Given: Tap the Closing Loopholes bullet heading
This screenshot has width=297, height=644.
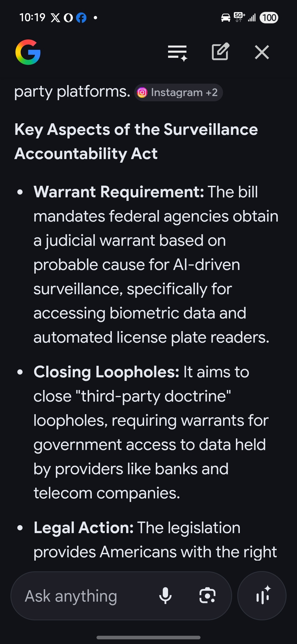Looking at the screenshot, I should [x=106, y=372].
